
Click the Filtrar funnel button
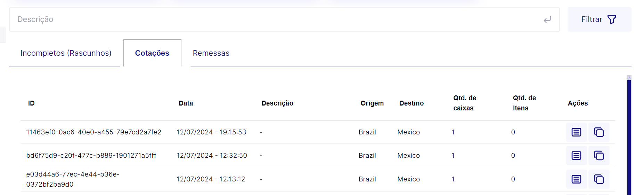(599, 19)
